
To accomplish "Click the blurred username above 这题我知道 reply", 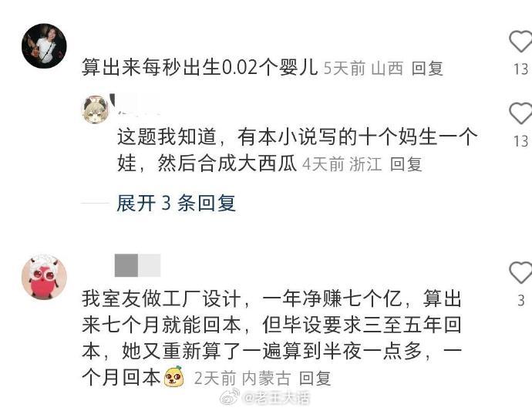I will (136, 105).
